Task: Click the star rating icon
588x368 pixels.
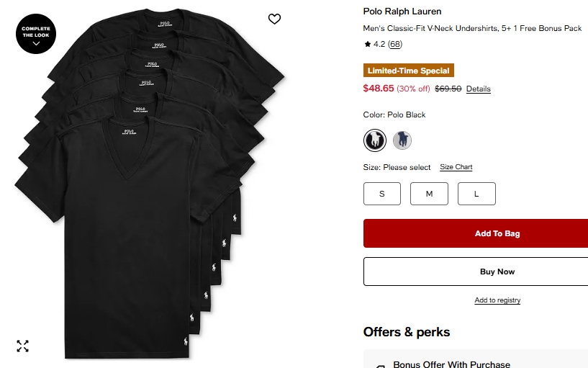Action: [367, 44]
